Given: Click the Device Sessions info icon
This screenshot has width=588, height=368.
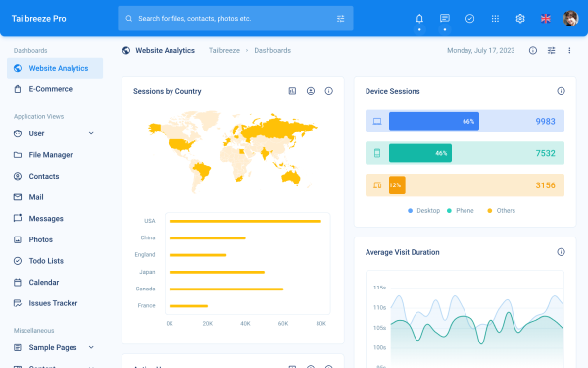Looking at the screenshot, I should pos(561,91).
